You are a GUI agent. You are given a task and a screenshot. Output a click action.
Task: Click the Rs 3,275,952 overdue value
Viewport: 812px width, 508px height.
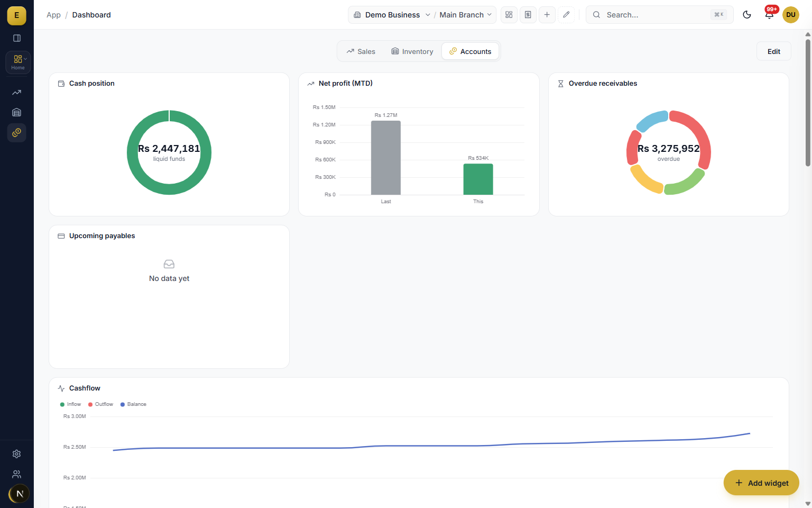[x=669, y=149]
